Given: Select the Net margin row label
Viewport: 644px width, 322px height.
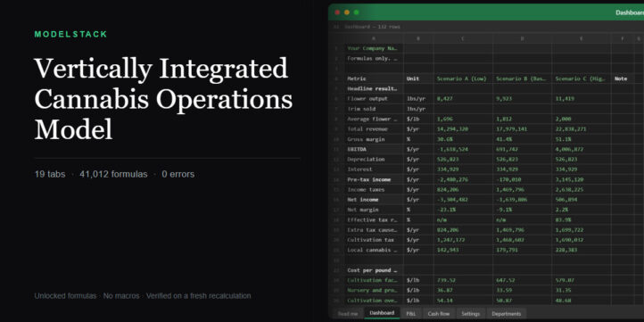Looking at the screenshot, I should (374, 210).
